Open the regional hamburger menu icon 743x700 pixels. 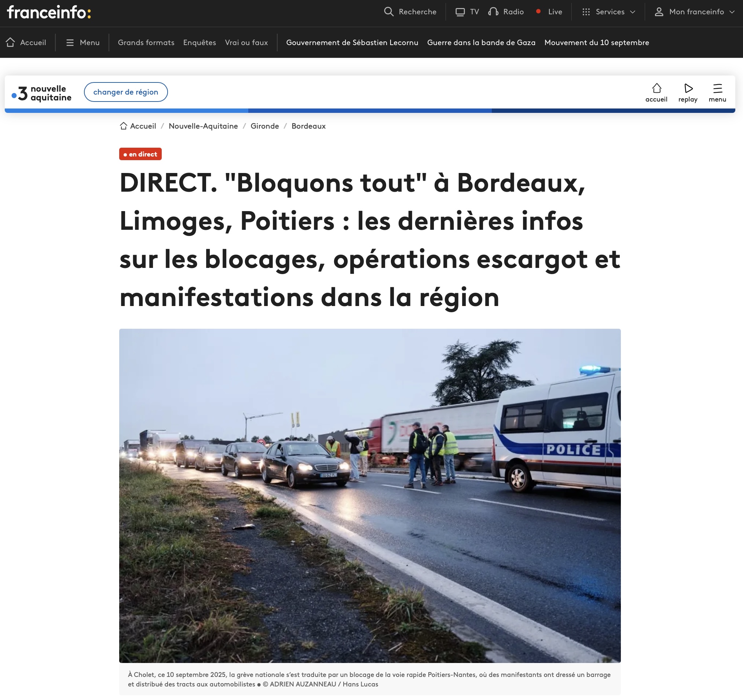click(x=717, y=89)
